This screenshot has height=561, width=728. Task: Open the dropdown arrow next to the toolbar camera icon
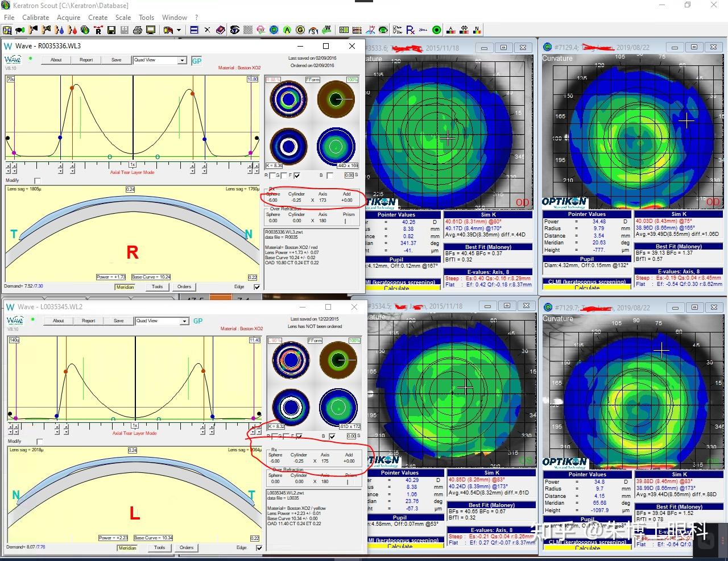[x=179, y=30]
